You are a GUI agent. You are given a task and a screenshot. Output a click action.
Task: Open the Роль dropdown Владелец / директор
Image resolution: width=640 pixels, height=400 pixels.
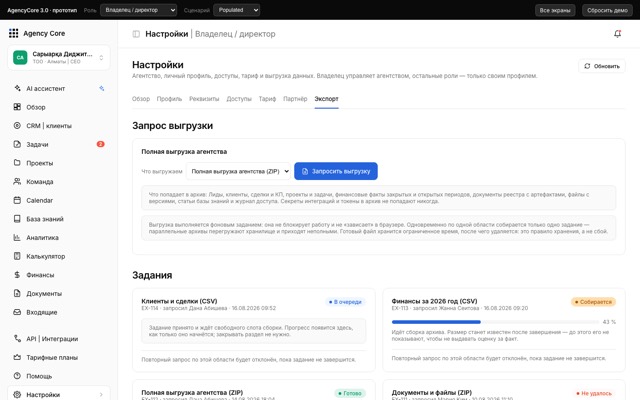pyautogui.click(x=138, y=10)
